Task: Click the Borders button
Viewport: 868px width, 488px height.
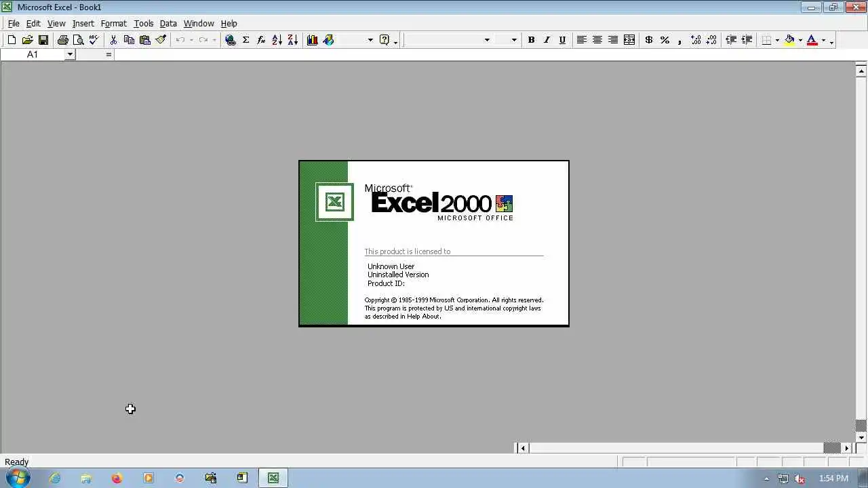Action: (766, 40)
